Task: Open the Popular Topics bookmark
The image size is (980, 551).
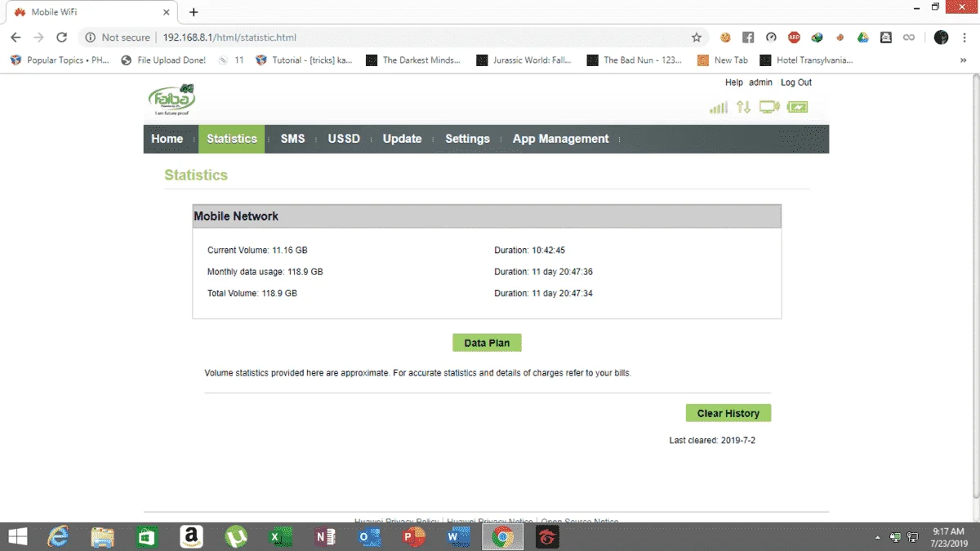Action: [60, 60]
